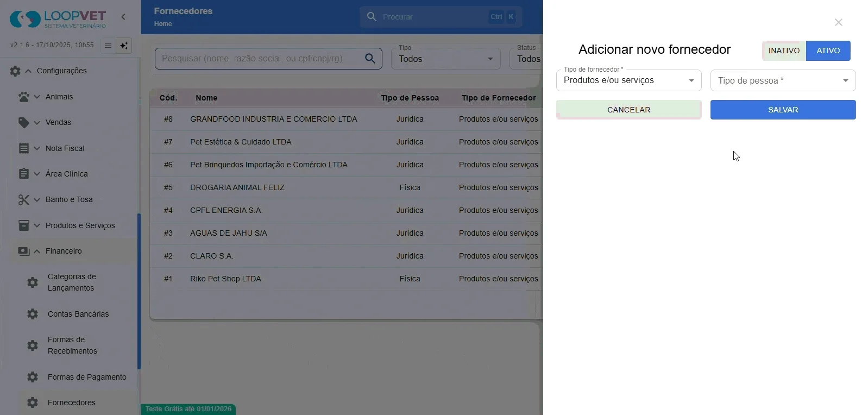Open the Tipo filter dropdown showing Todos
The width and height of the screenshot is (868, 415).
446,58
